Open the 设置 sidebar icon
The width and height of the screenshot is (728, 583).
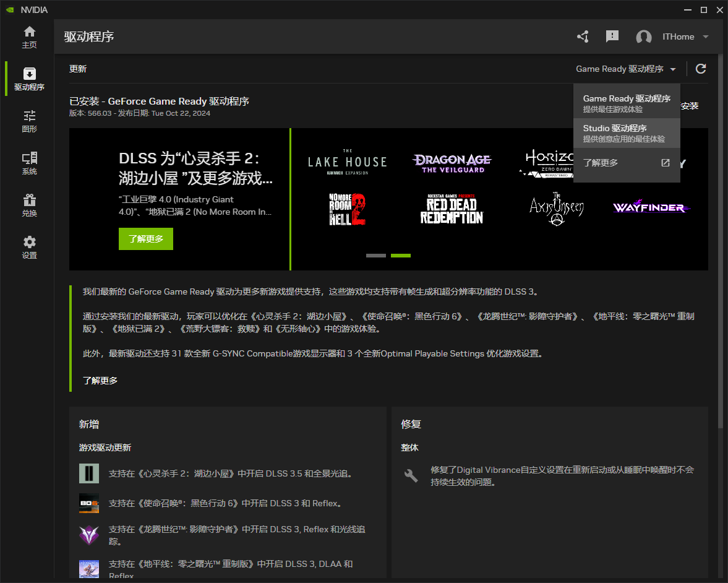[28, 247]
